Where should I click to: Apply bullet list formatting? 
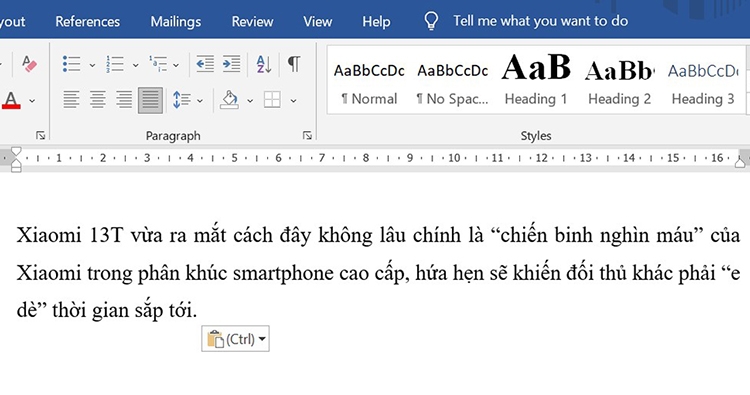pos(71,64)
